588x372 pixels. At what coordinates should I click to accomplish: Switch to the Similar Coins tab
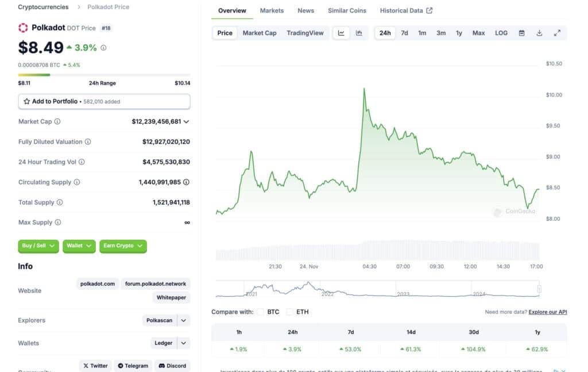(x=347, y=10)
